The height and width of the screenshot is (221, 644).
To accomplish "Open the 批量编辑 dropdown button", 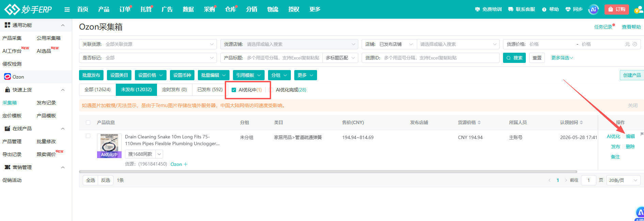I will click(x=214, y=75).
